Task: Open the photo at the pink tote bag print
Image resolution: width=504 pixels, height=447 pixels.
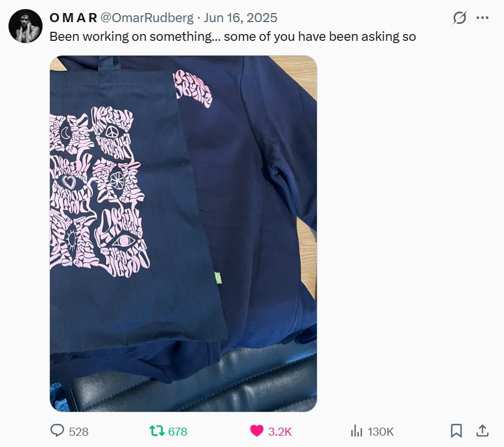Action: [100, 192]
